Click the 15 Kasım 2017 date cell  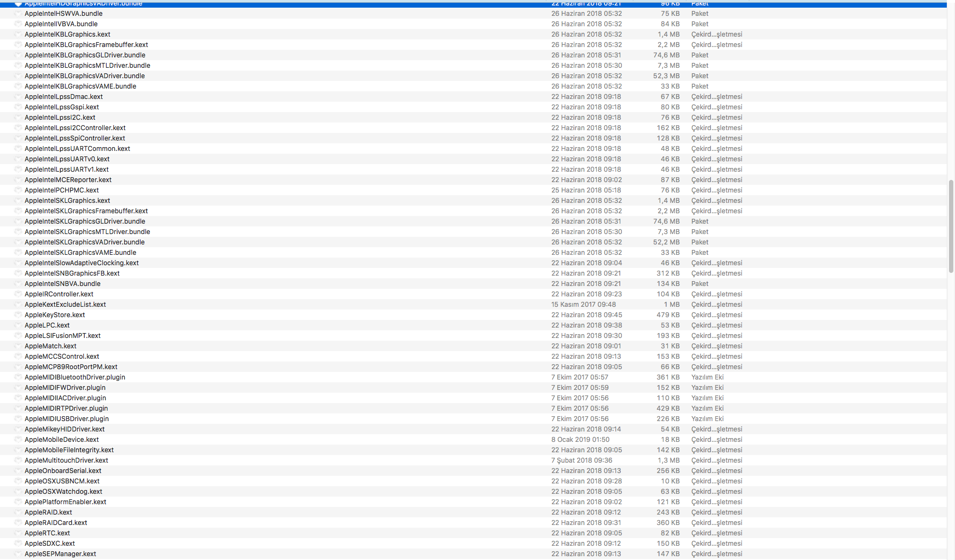(x=583, y=305)
